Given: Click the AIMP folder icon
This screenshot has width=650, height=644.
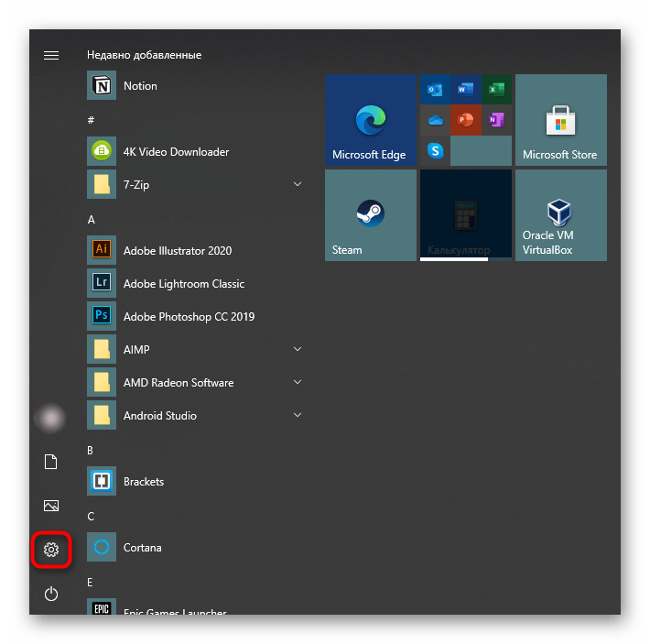Looking at the screenshot, I should coord(102,349).
